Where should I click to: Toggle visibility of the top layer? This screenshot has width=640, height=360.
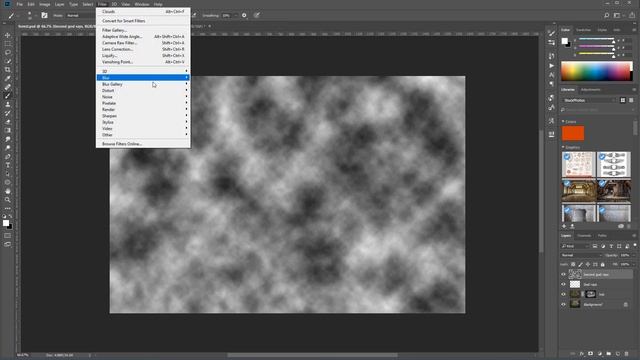pyautogui.click(x=564, y=275)
